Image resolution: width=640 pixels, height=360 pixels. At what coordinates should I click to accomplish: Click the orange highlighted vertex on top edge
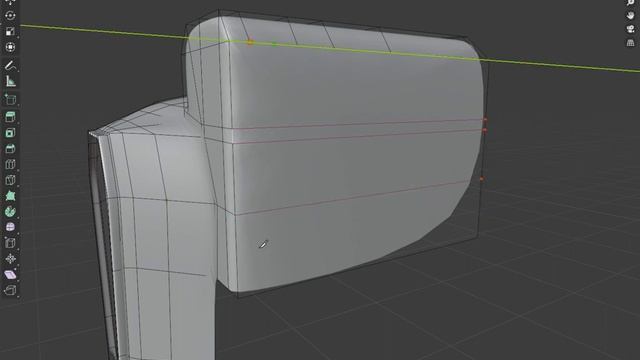tap(250, 42)
